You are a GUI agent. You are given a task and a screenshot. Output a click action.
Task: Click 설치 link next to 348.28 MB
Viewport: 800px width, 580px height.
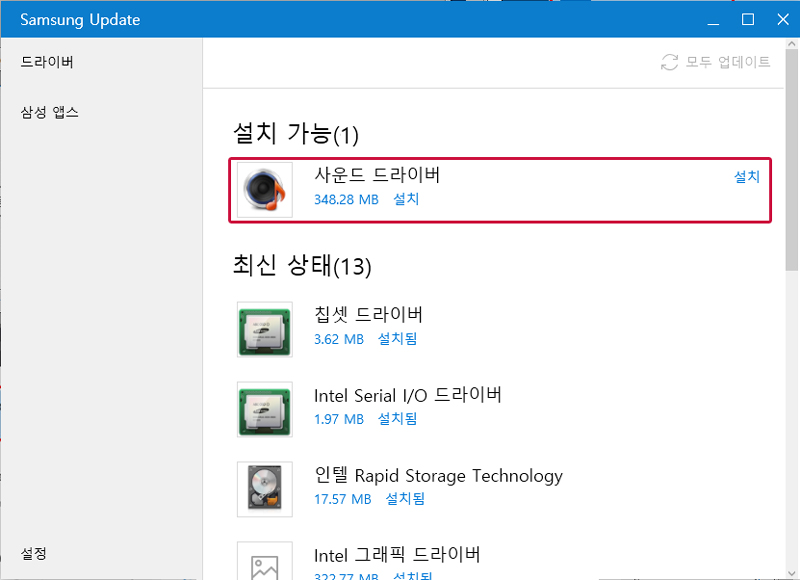coord(406,199)
